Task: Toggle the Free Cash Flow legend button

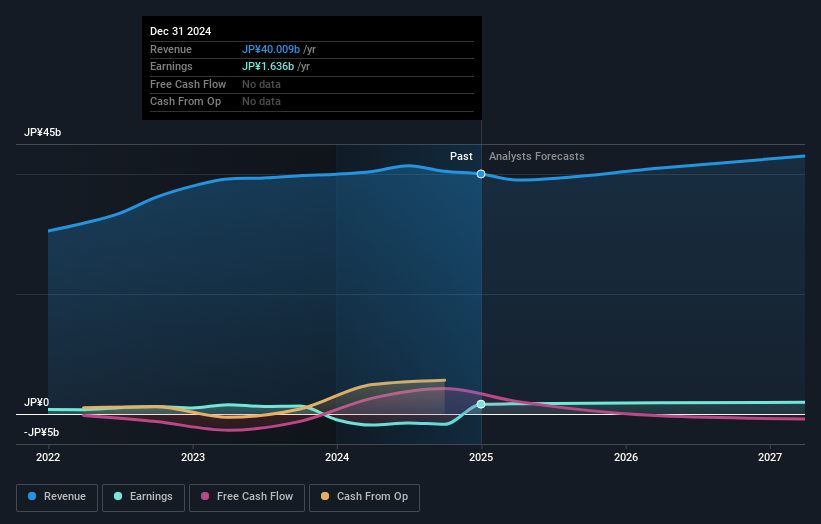Action: (247, 497)
